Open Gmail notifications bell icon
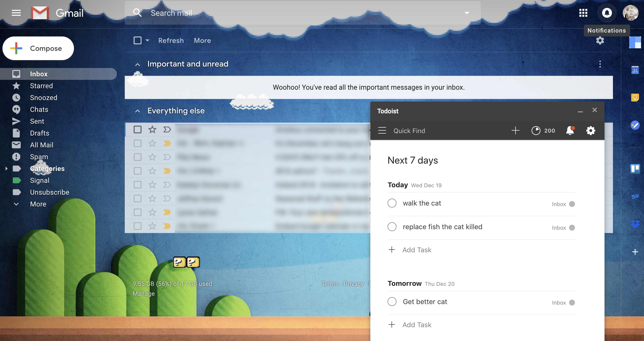Viewport: 644px width, 341px height. pyautogui.click(x=607, y=13)
